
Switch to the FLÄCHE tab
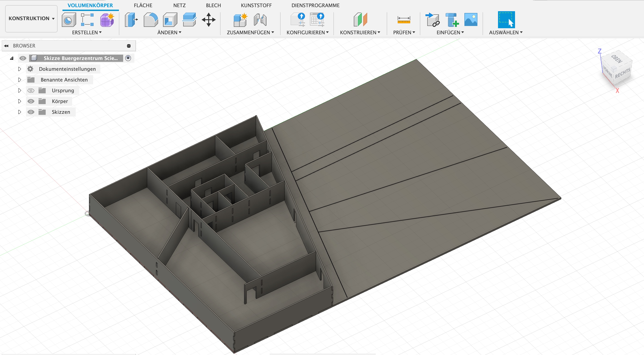pos(143,5)
